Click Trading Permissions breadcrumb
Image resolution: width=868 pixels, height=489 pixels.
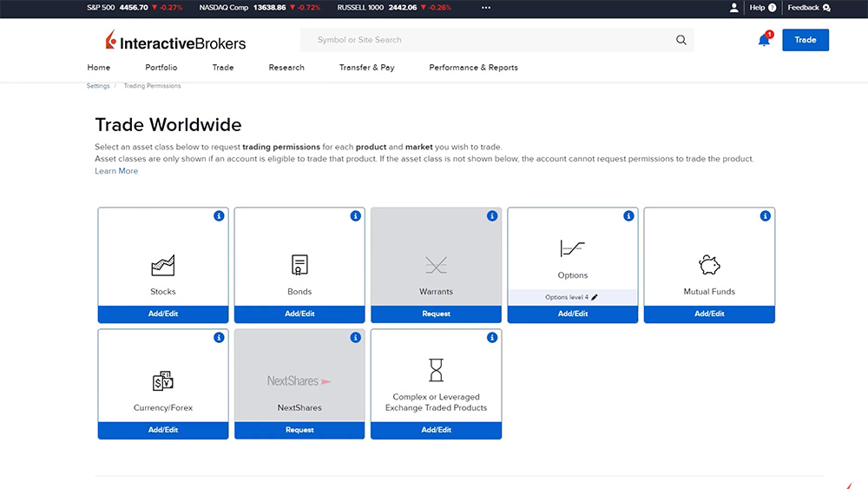pos(152,86)
